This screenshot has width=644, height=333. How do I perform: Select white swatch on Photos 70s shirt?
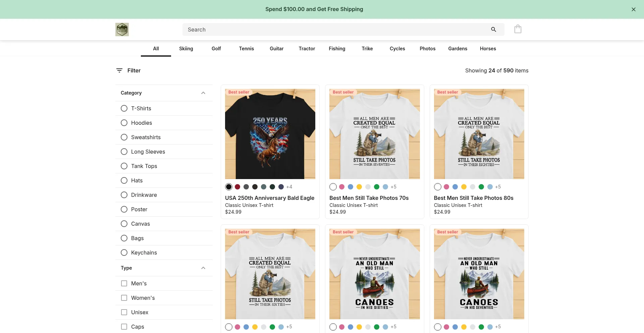333,187
